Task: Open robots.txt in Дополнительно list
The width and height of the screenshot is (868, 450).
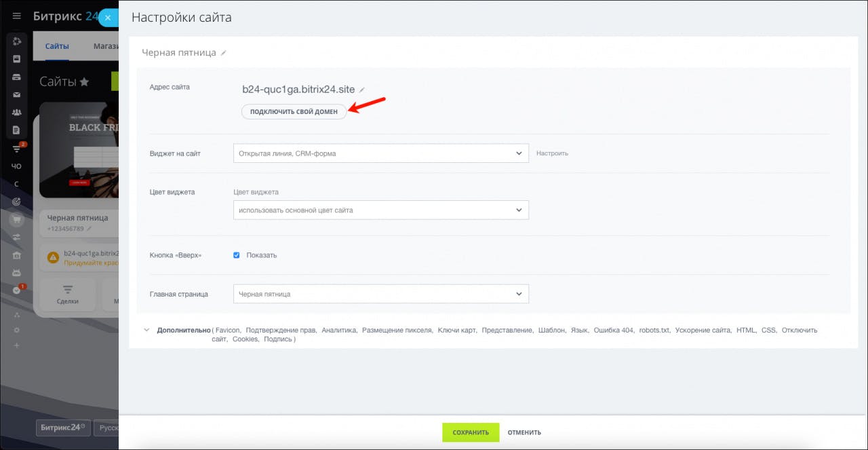Action: click(x=654, y=331)
